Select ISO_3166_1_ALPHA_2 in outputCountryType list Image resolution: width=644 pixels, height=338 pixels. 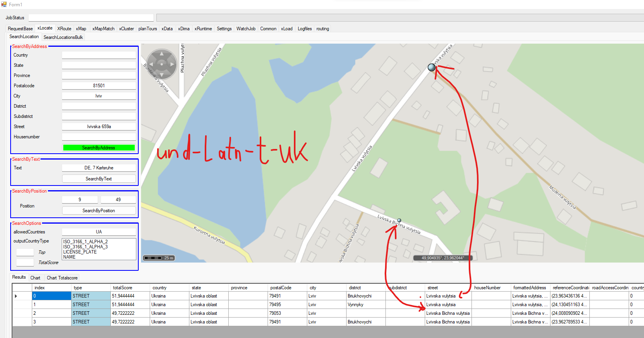click(85, 242)
